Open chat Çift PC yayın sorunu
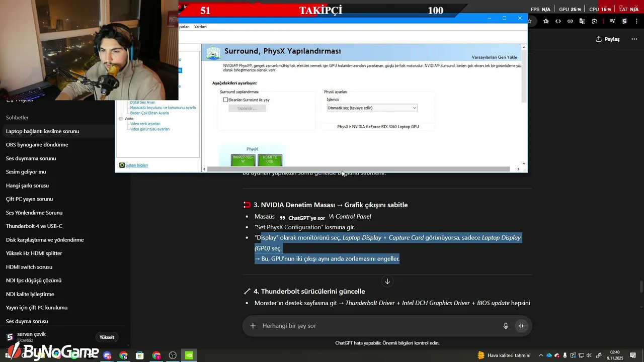The image size is (644, 362). point(29,199)
